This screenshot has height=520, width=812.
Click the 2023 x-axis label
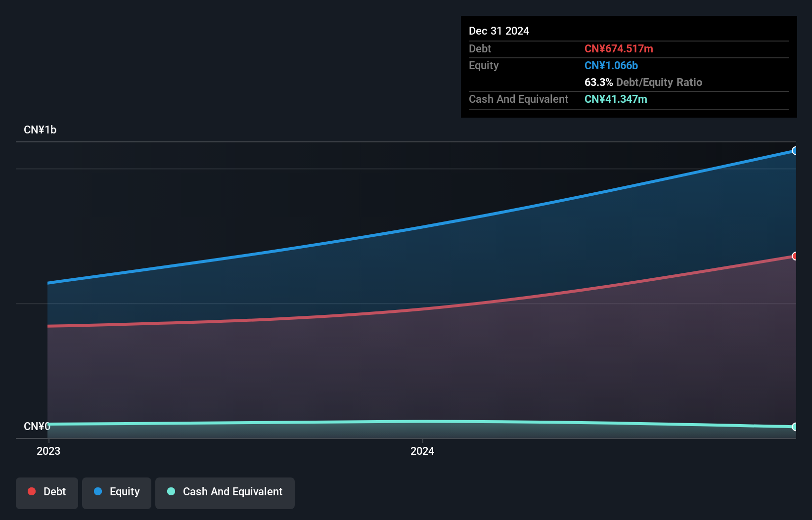tap(48, 451)
